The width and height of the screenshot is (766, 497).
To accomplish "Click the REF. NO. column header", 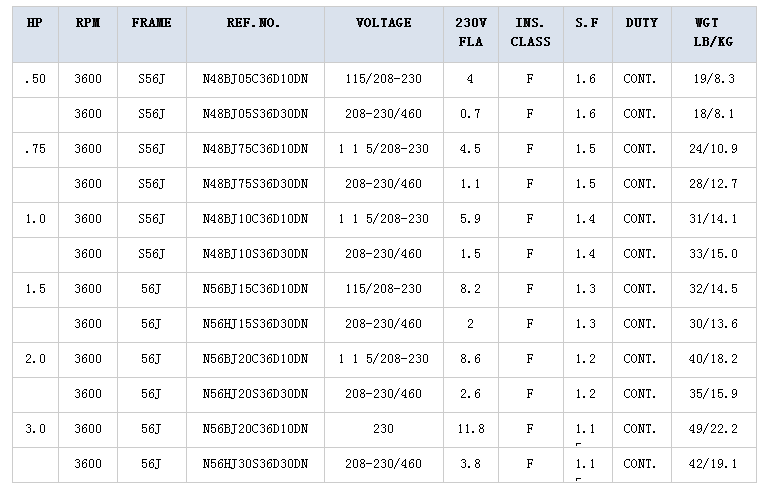I will click(255, 23).
